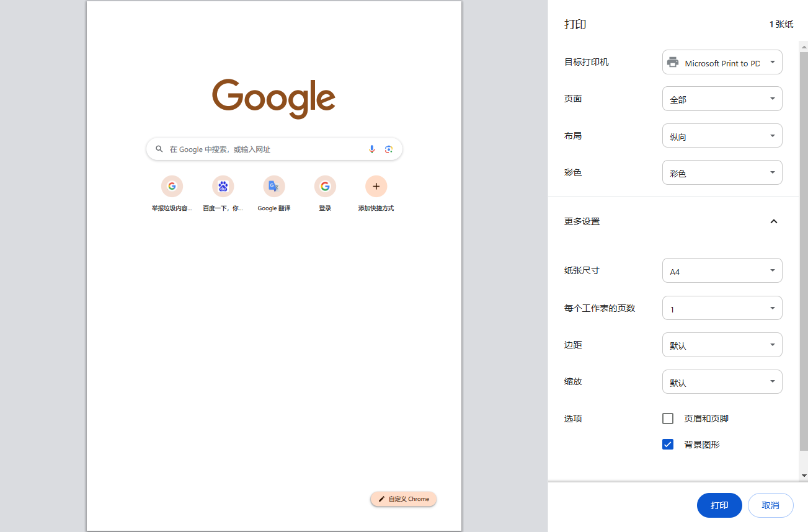
Task: Open the 目标打印机 dropdown
Action: 722,62
